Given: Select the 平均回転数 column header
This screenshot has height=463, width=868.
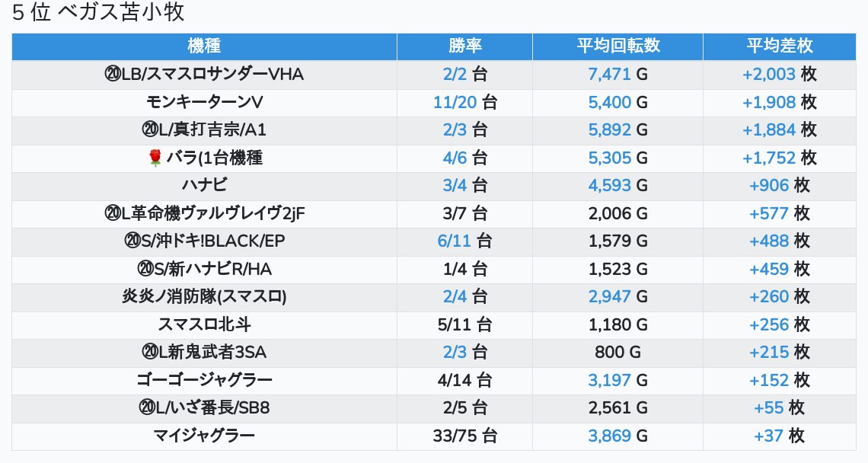Looking at the screenshot, I should [x=617, y=46].
